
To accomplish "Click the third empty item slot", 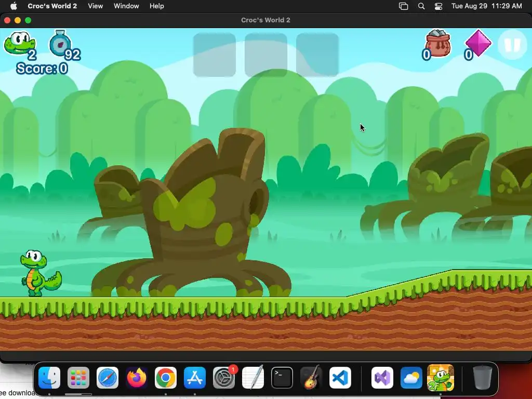I will pos(317,55).
